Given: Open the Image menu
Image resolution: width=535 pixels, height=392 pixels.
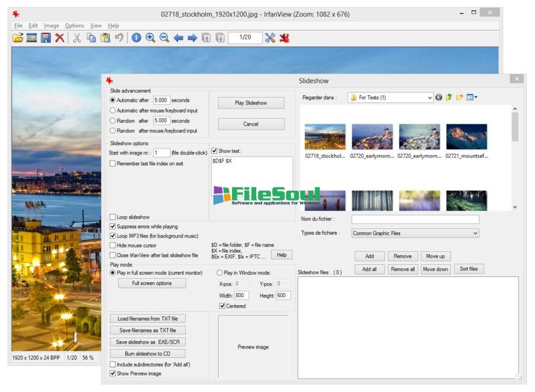Looking at the screenshot, I should click(x=51, y=25).
